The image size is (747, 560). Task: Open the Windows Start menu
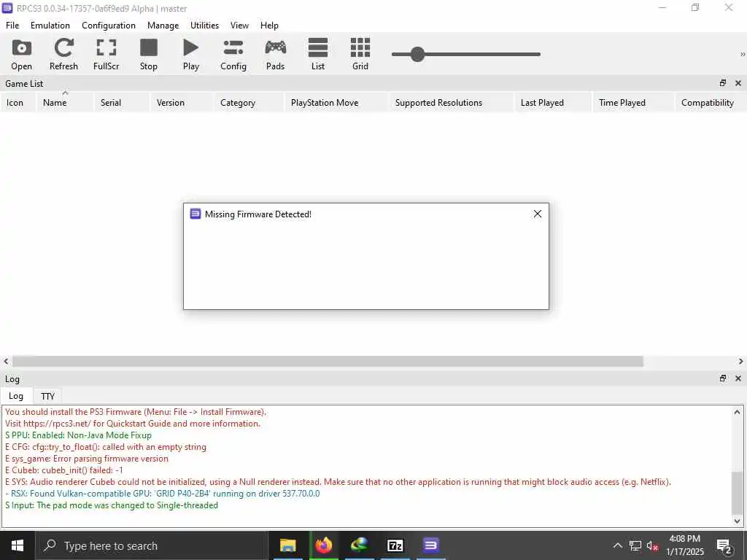tap(18, 545)
